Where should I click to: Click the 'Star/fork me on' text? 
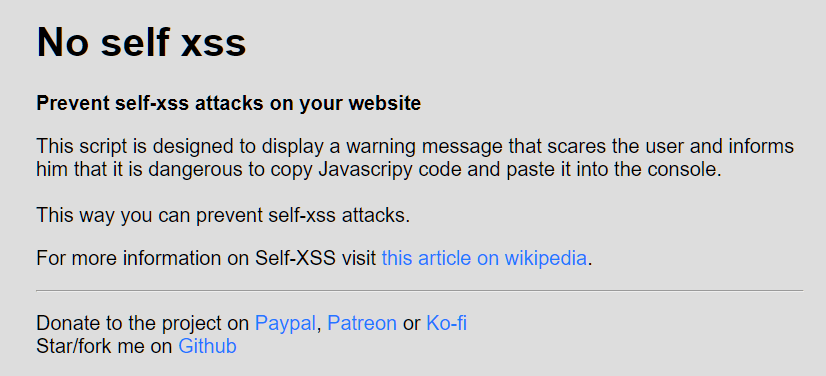click(104, 346)
